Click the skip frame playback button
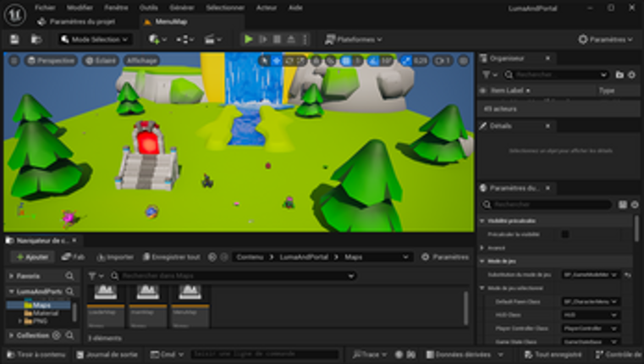The height and width of the screenshot is (364, 644). coord(263,40)
